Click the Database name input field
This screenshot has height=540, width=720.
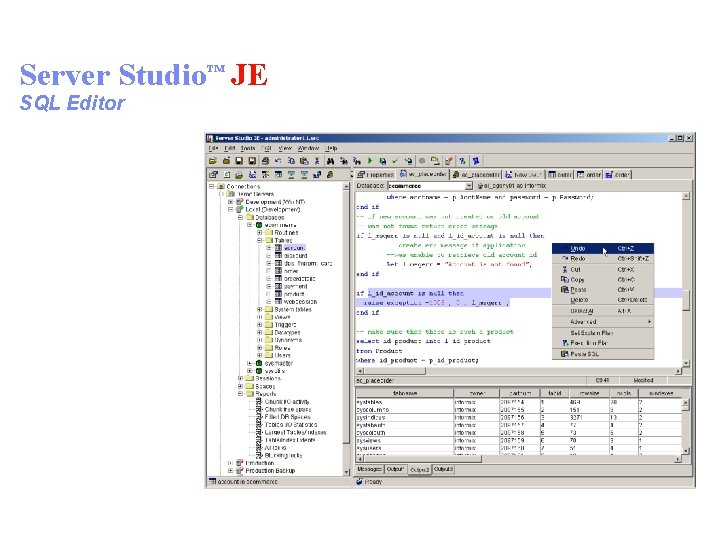(x=426, y=186)
